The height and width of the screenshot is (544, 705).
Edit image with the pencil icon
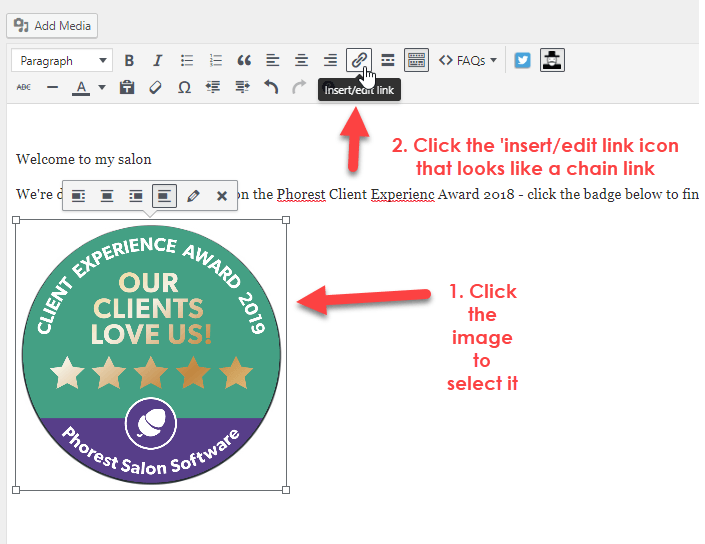click(193, 196)
